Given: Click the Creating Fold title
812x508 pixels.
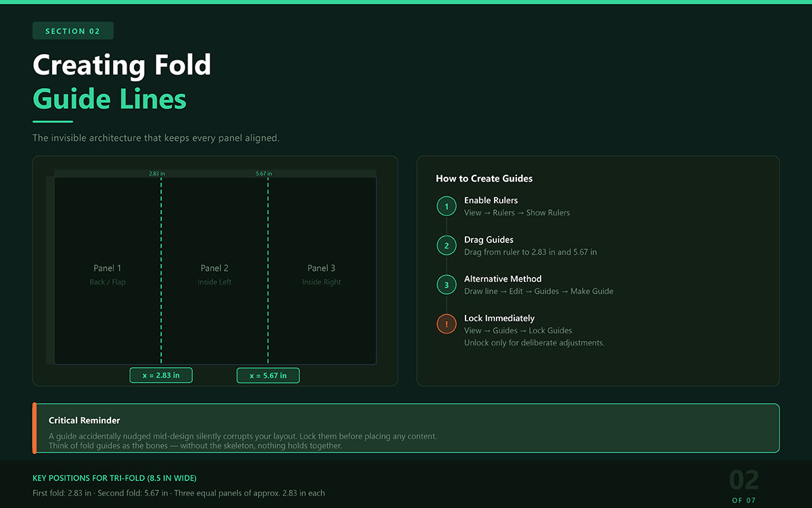Looking at the screenshot, I should click(122, 65).
